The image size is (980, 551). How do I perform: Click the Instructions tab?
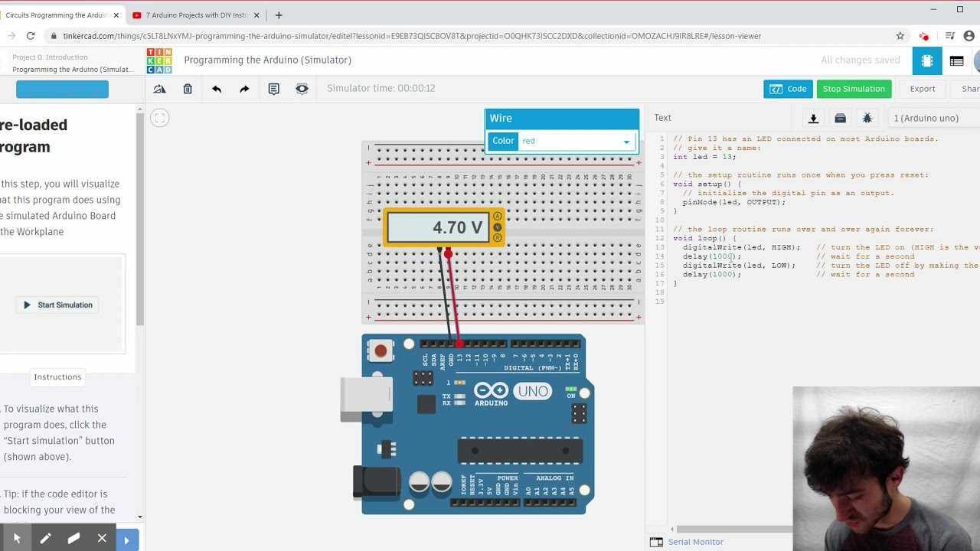(x=57, y=377)
